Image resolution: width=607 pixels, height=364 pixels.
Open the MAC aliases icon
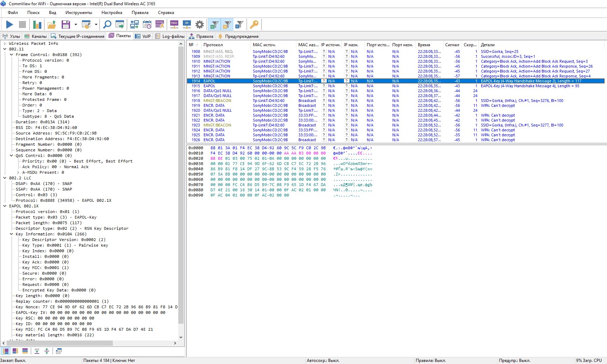click(x=174, y=25)
